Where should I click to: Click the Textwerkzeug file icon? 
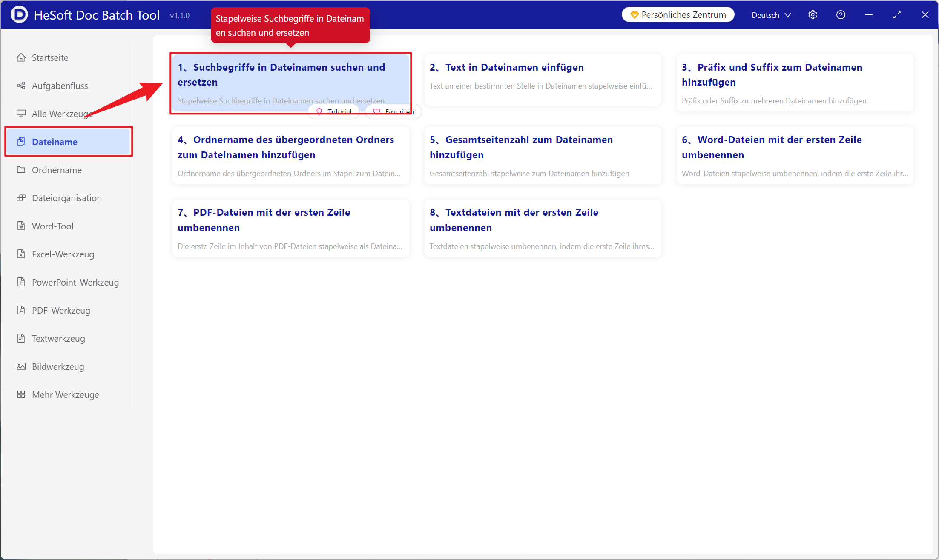[21, 338]
